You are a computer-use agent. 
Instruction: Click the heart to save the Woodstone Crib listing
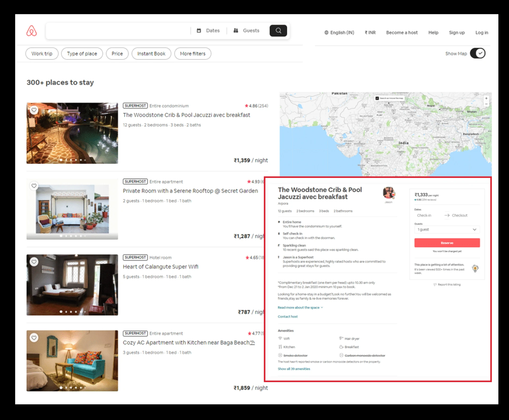(x=34, y=110)
